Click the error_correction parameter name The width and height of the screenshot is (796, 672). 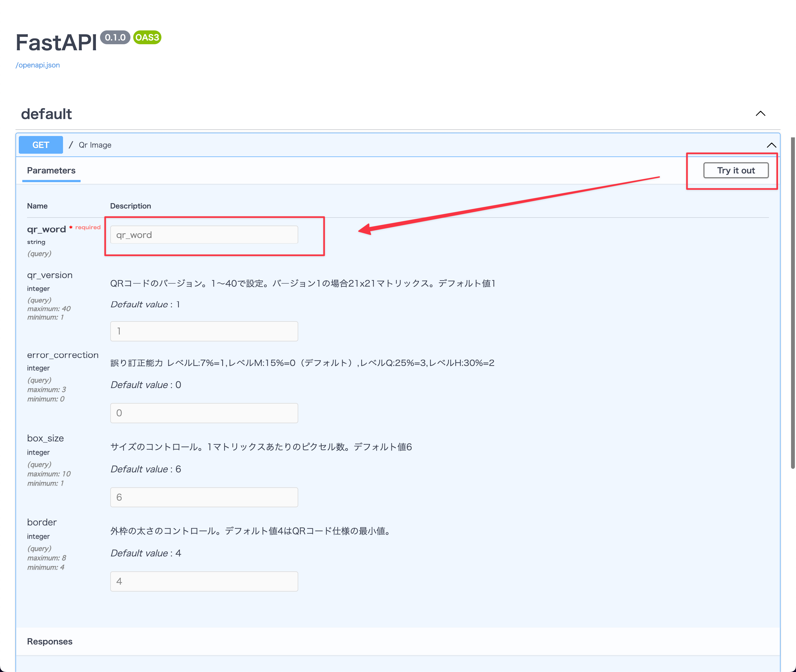63,355
